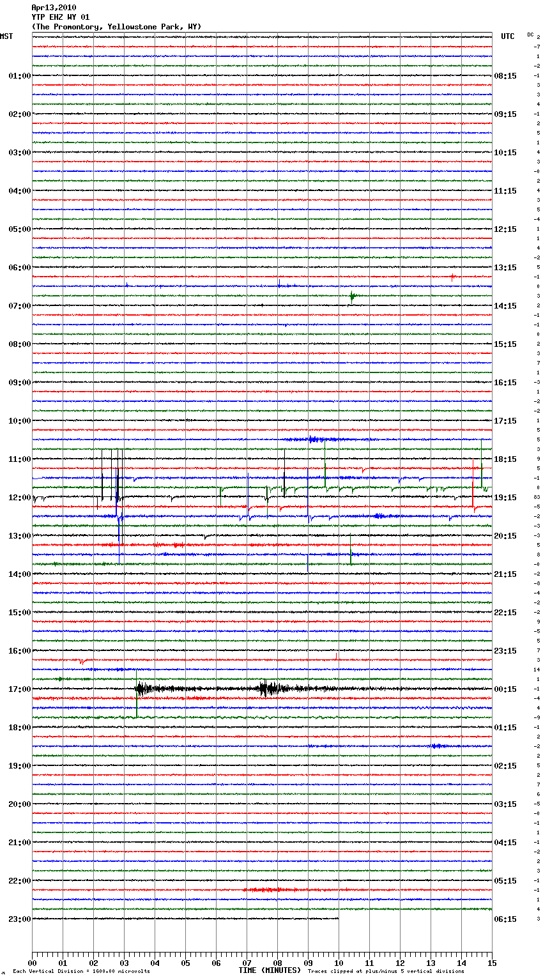
Task: Click the green spike event before 07:00 trace
Action: pyautogui.click(x=352, y=296)
